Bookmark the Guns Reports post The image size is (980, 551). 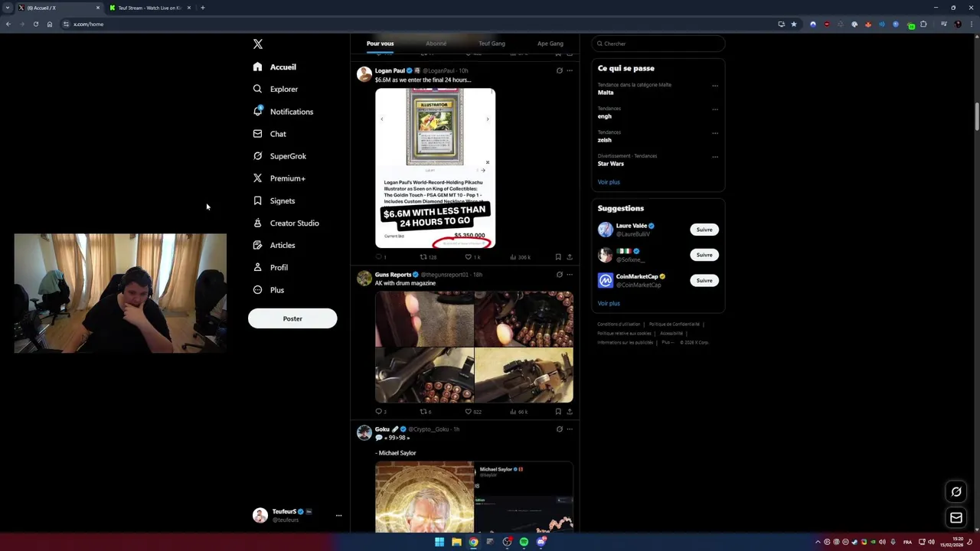558,412
